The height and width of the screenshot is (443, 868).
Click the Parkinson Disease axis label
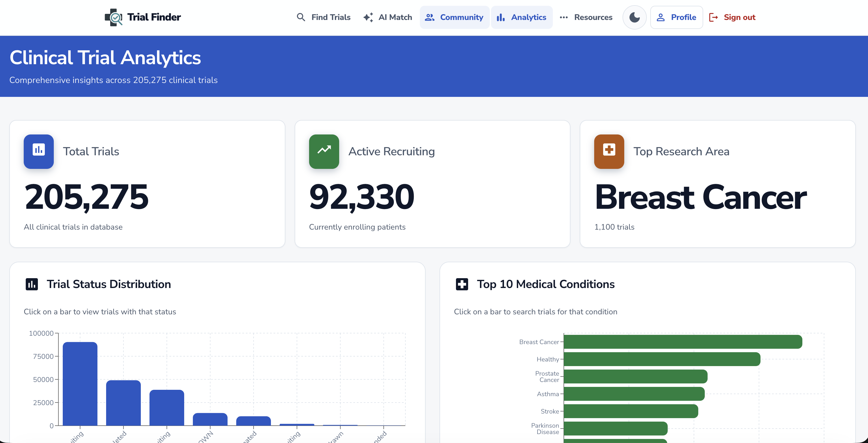545,429
